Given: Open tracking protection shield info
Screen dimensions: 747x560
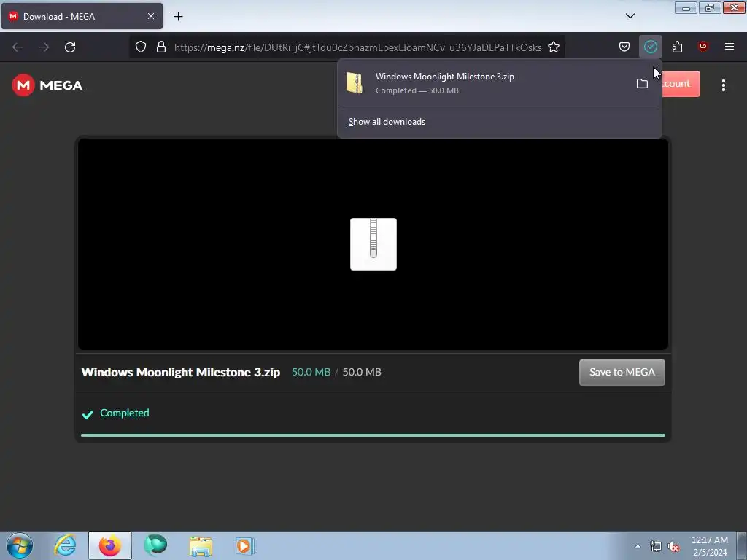Looking at the screenshot, I should pyautogui.click(x=141, y=47).
